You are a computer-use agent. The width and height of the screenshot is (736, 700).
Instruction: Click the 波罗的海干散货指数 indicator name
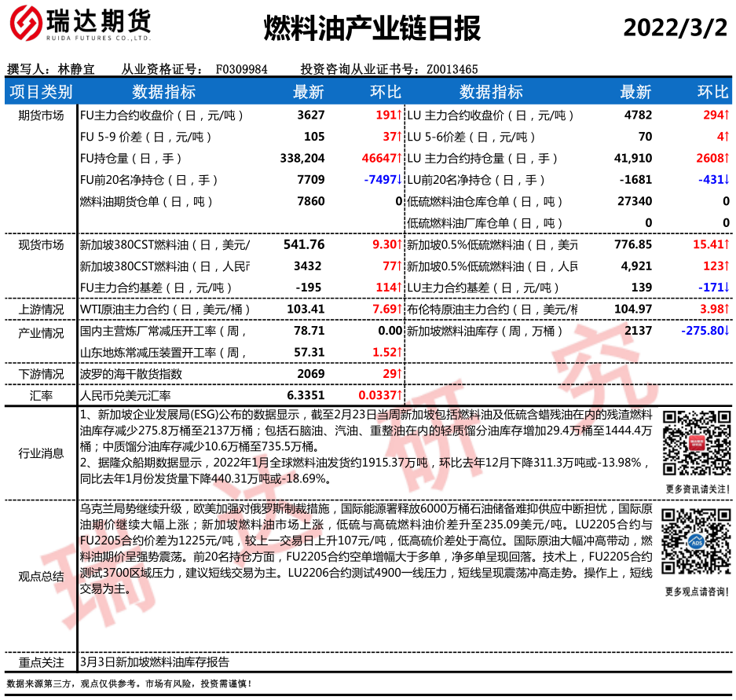coord(131,374)
